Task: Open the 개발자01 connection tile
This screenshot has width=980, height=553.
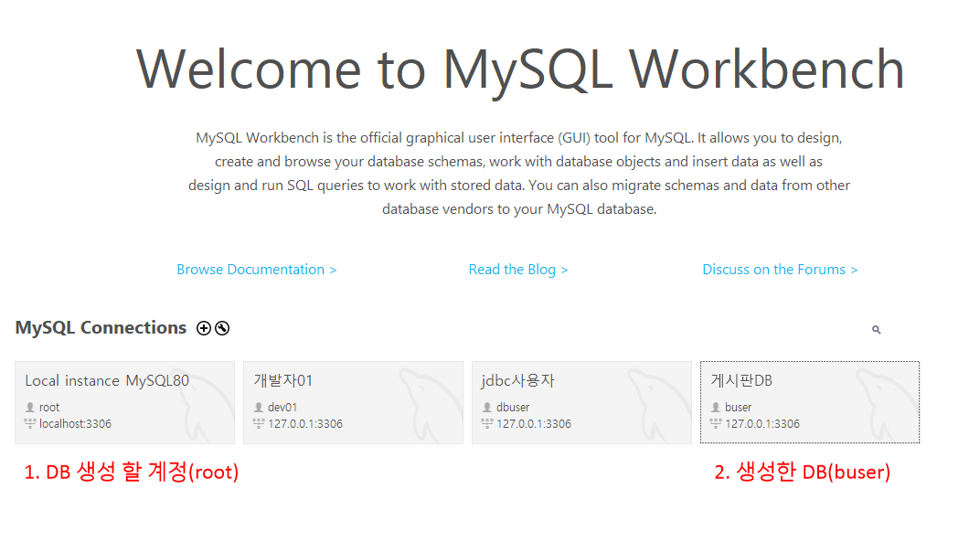Action: tap(353, 402)
